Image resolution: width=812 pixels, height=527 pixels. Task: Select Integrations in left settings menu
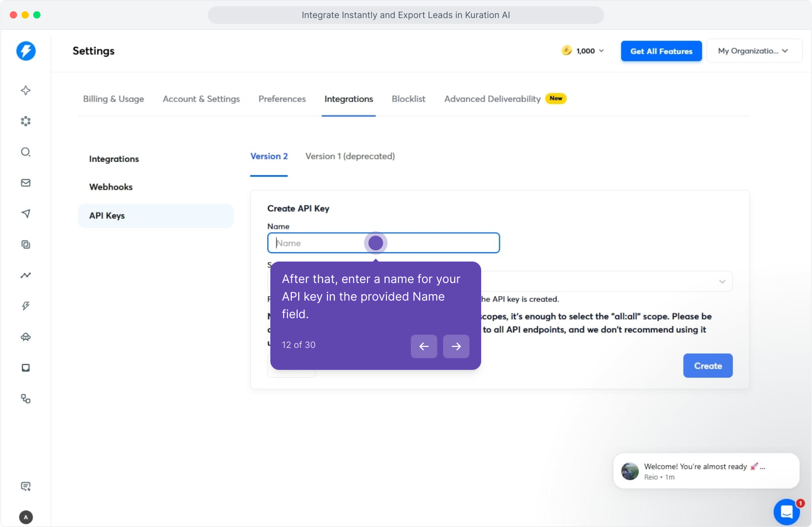click(114, 159)
